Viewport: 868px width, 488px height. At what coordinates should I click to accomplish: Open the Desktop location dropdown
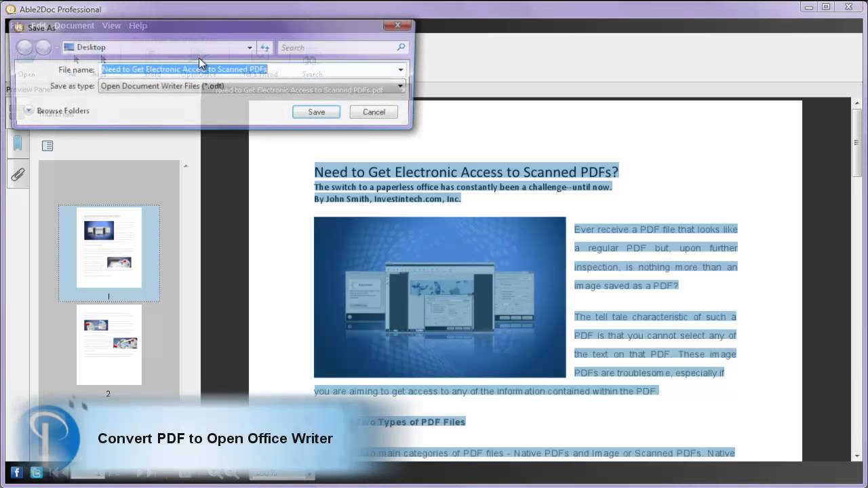pos(250,47)
